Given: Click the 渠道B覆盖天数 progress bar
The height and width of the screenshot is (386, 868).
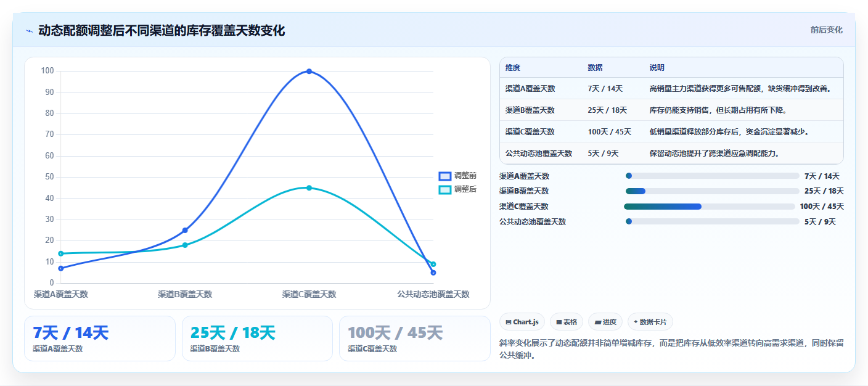Looking at the screenshot, I should click(712, 191).
